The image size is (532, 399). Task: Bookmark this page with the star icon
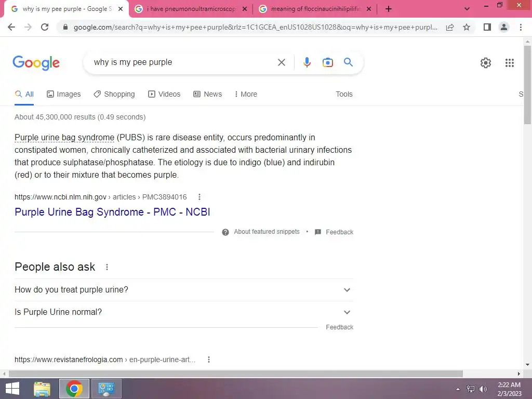(x=467, y=27)
